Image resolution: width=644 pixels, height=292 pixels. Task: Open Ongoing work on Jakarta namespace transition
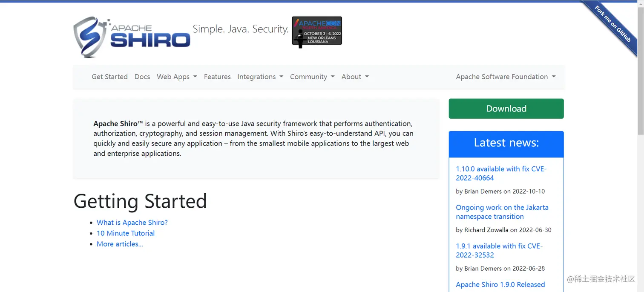pyautogui.click(x=502, y=212)
